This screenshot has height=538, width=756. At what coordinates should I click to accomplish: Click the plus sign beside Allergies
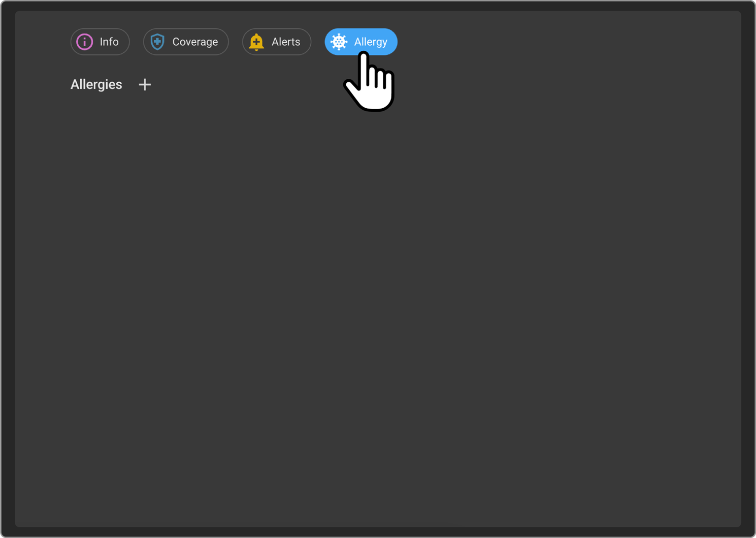point(145,84)
